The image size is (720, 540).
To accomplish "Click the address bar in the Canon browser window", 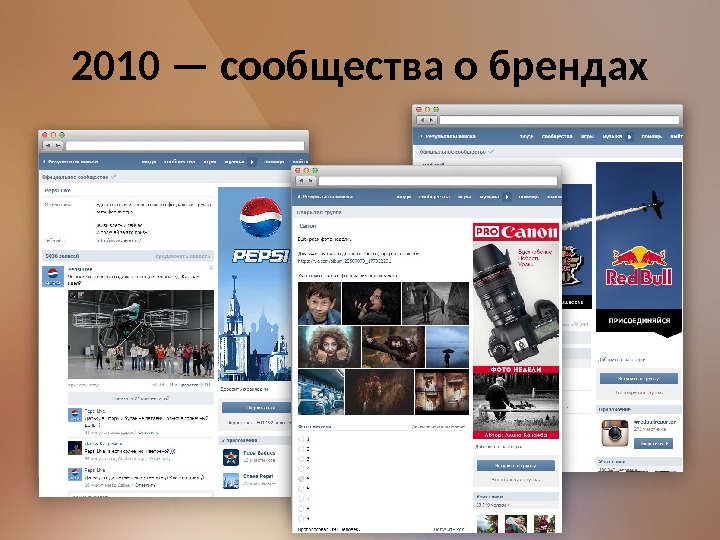I will [438, 180].
